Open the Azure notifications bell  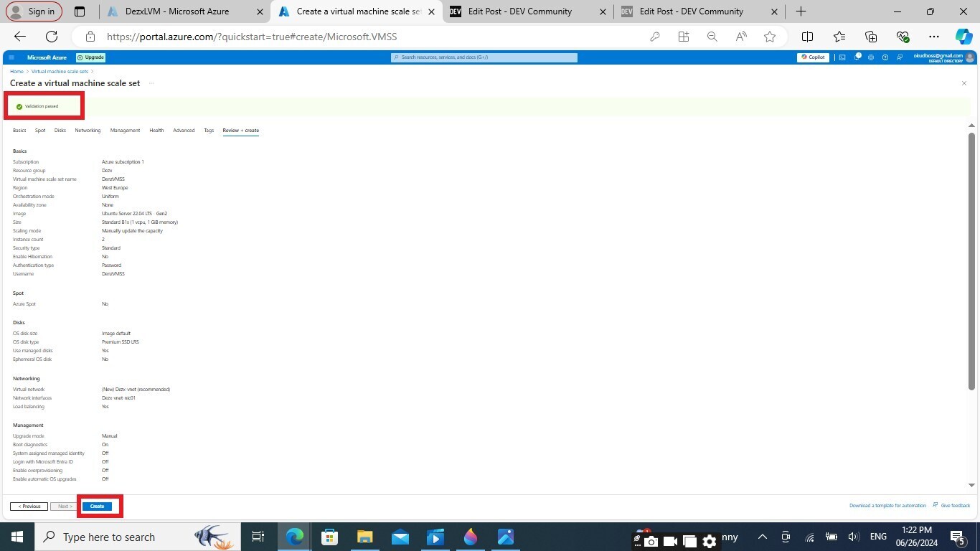tap(857, 57)
